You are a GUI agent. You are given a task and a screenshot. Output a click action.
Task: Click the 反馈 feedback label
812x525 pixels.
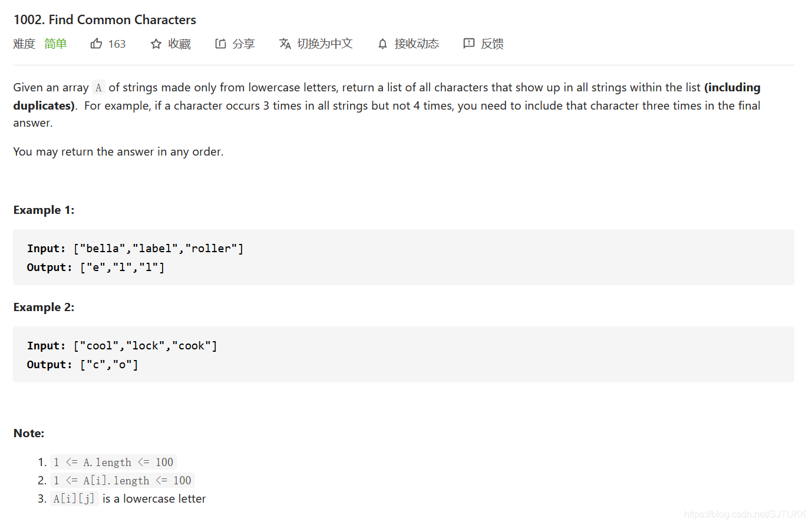coord(492,44)
